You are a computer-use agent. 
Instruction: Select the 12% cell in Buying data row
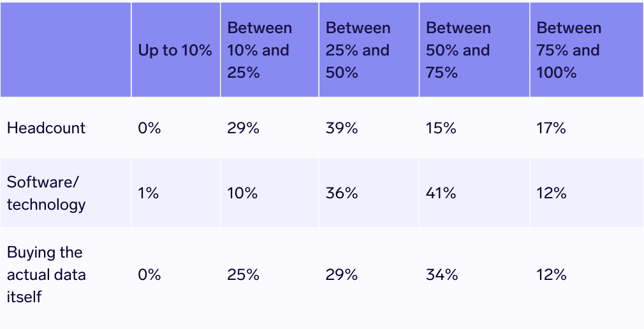(x=552, y=275)
